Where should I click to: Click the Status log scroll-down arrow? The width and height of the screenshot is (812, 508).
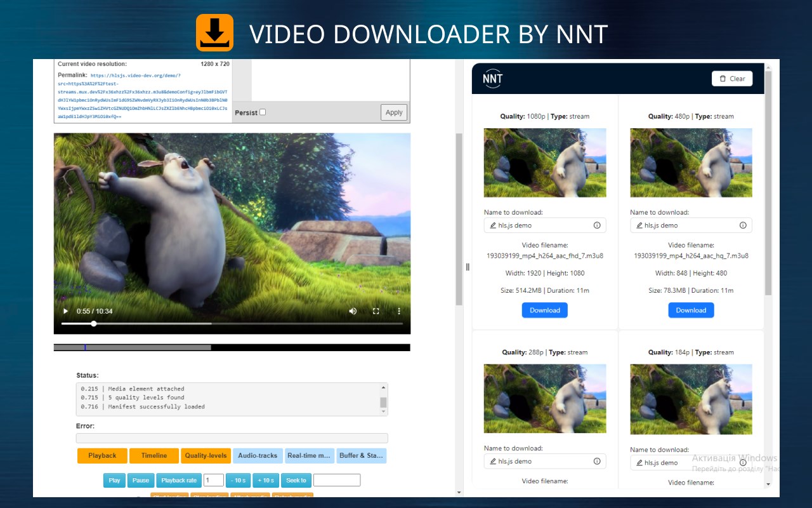pos(383,411)
